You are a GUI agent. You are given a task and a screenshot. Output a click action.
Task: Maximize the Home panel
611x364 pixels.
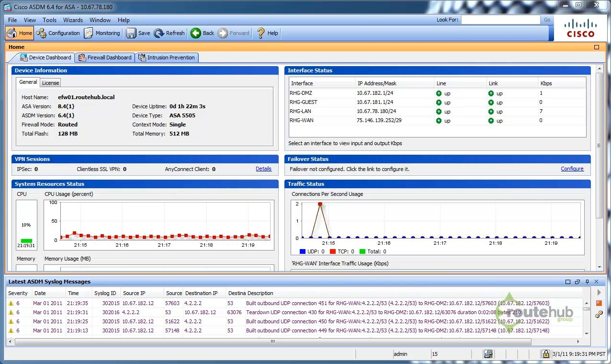pos(597,47)
